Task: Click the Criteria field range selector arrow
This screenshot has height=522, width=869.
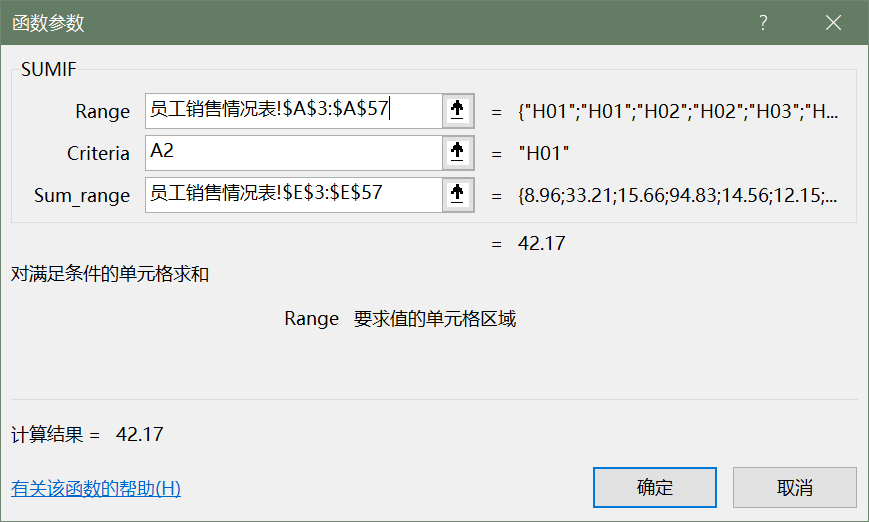Action: [457, 153]
